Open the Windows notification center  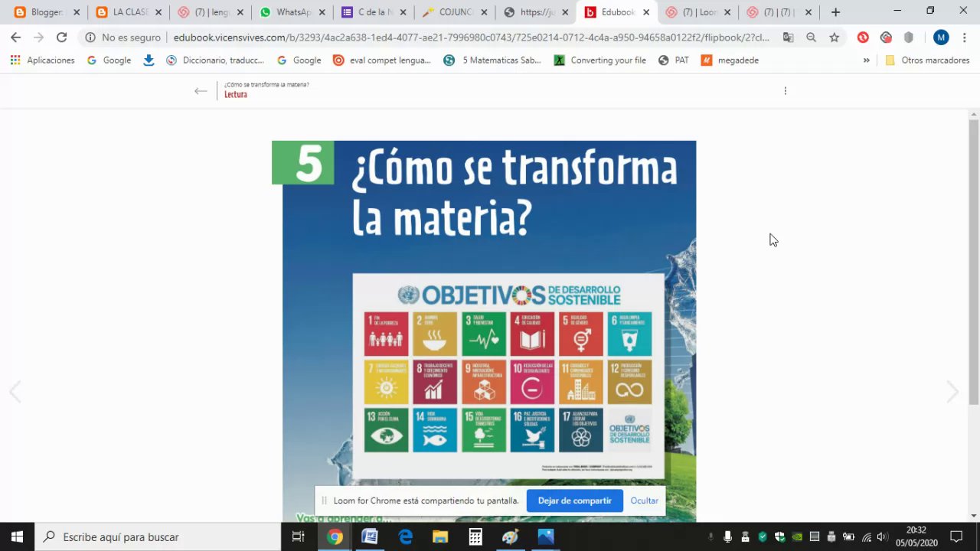[x=955, y=536]
